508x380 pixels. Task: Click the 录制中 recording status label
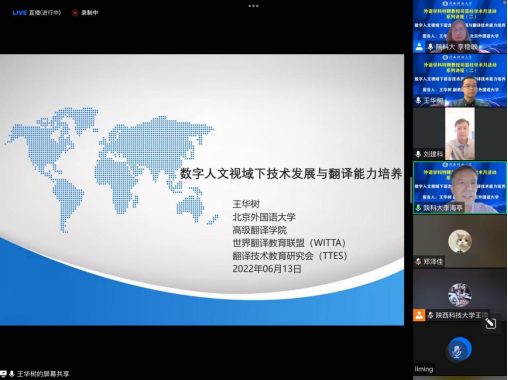pyautogui.click(x=90, y=13)
